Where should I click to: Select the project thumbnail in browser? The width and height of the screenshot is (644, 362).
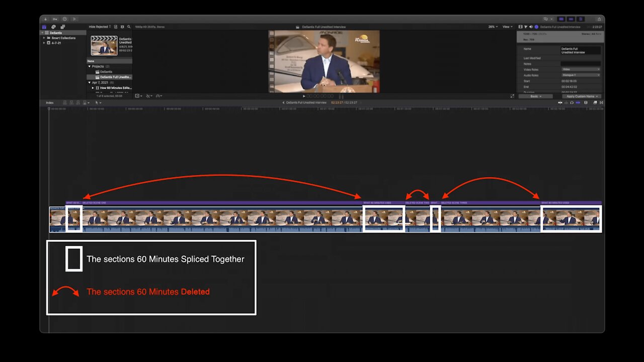pyautogui.click(x=104, y=45)
